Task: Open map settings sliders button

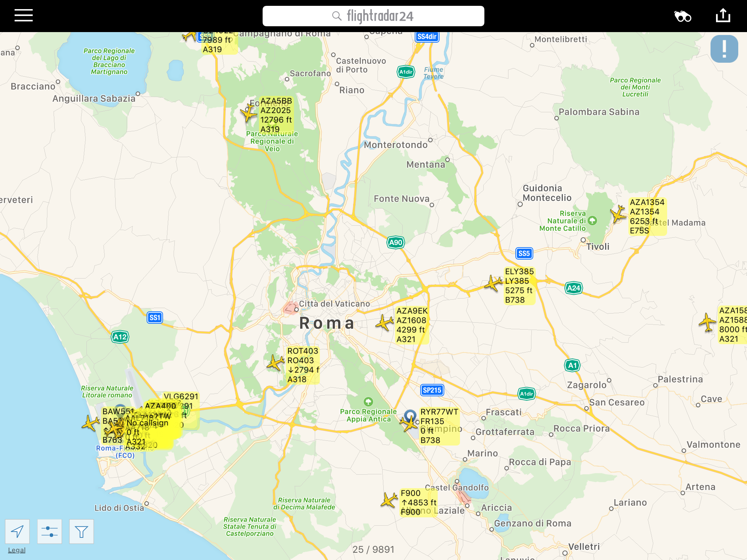Action: click(x=49, y=532)
